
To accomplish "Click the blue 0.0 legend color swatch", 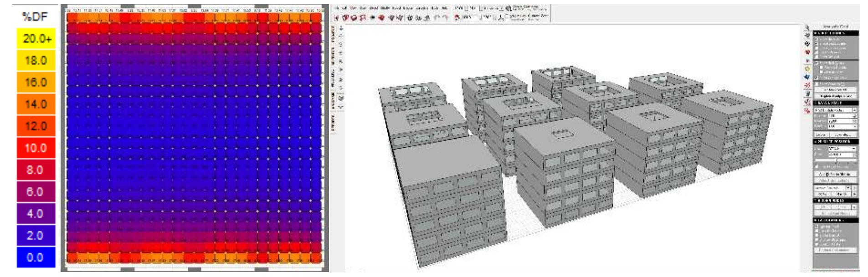I will (36, 257).
